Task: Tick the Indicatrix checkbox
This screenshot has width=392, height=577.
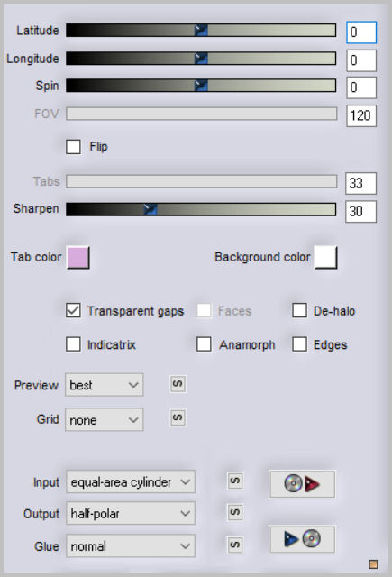Action: click(x=74, y=344)
